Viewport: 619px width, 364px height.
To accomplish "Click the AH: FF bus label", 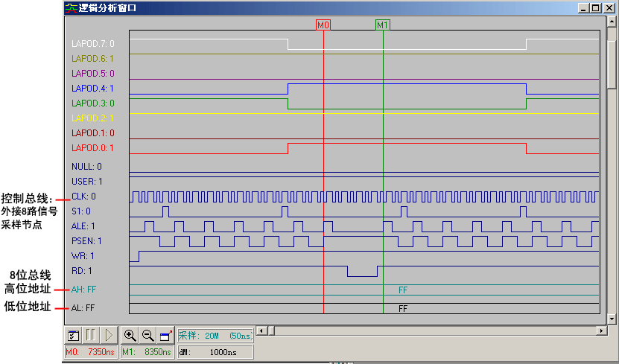I will point(83,290).
